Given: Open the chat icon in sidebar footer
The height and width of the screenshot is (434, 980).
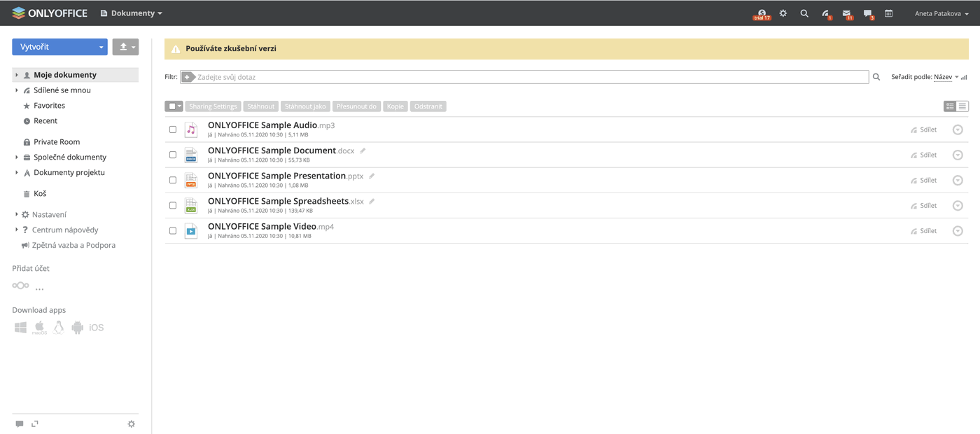Looking at the screenshot, I should tap(20, 424).
